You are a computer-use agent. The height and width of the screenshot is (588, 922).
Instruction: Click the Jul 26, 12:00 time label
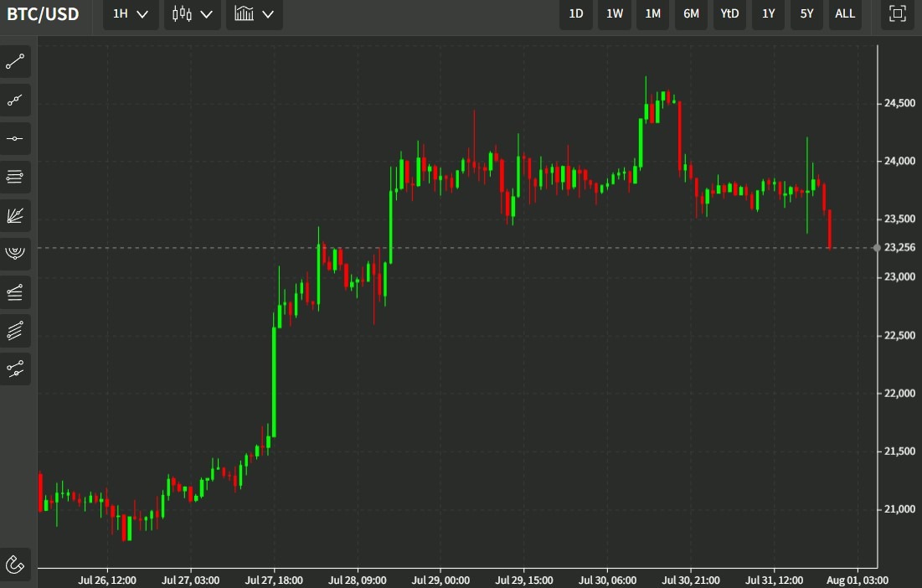[107, 580]
